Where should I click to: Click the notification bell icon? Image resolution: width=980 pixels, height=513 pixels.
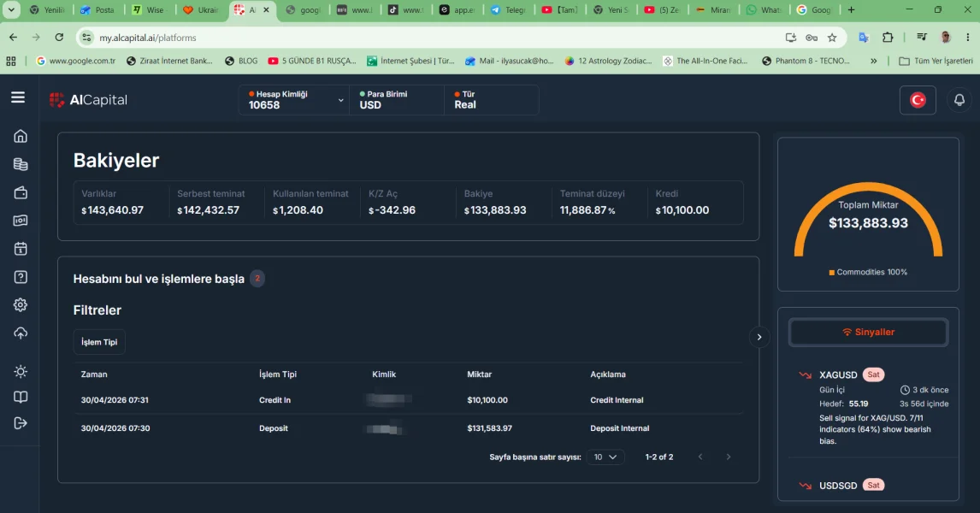click(x=959, y=100)
